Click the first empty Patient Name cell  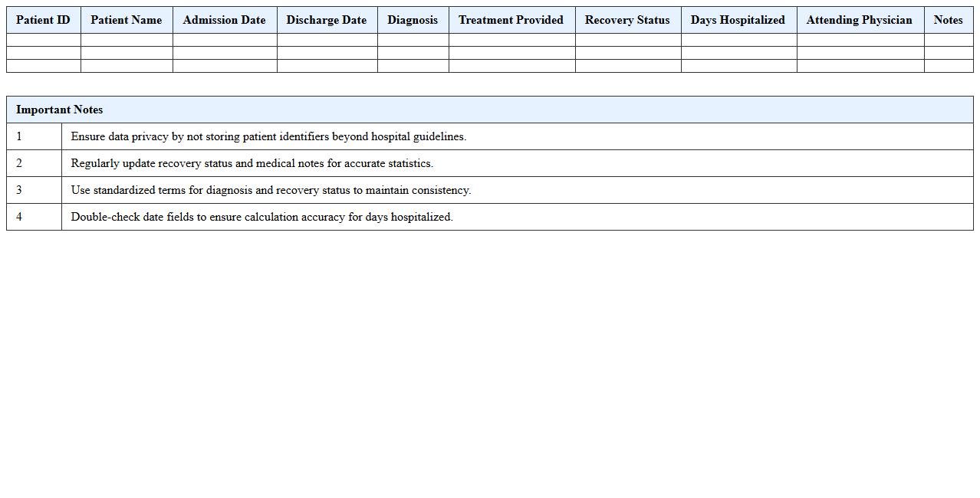127,40
